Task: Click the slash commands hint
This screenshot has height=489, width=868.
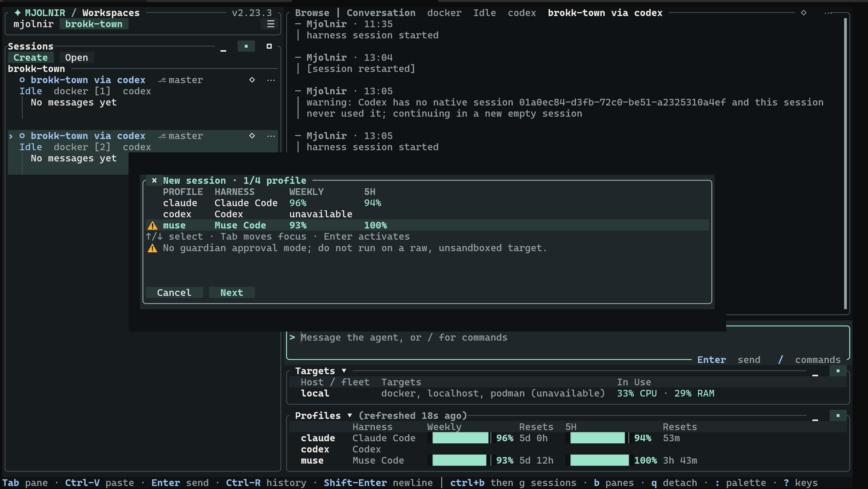Action: (809, 360)
